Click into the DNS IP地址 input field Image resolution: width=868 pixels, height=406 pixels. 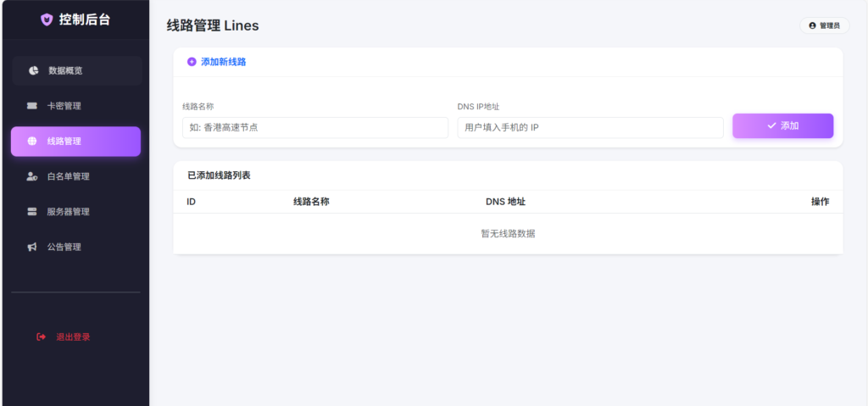pyautogui.click(x=590, y=127)
